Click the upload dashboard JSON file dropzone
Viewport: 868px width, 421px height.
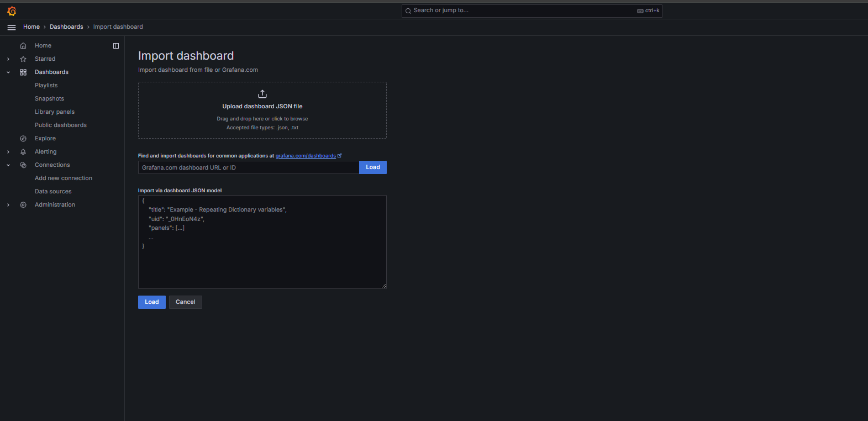[262, 110]
